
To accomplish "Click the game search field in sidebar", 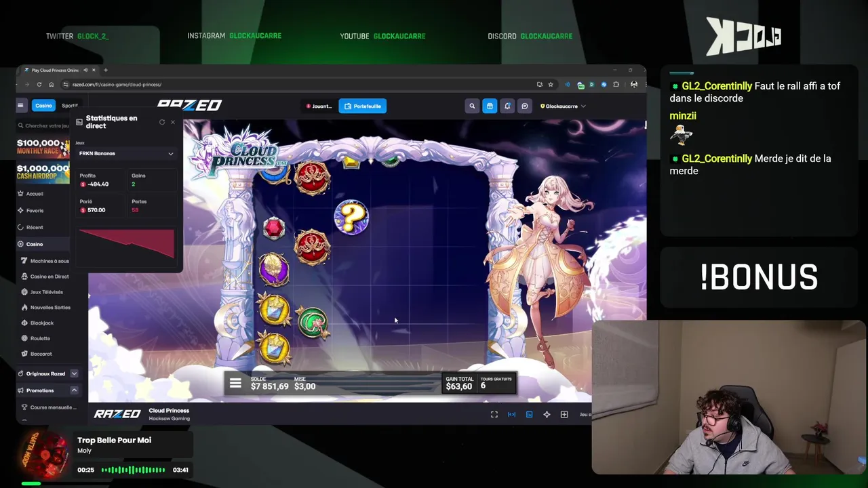I will (x=43, y=125).
